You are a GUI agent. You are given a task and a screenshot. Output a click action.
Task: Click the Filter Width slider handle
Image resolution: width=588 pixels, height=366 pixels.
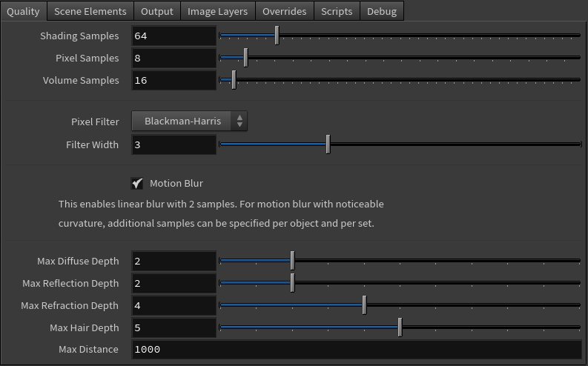[328, 144]
